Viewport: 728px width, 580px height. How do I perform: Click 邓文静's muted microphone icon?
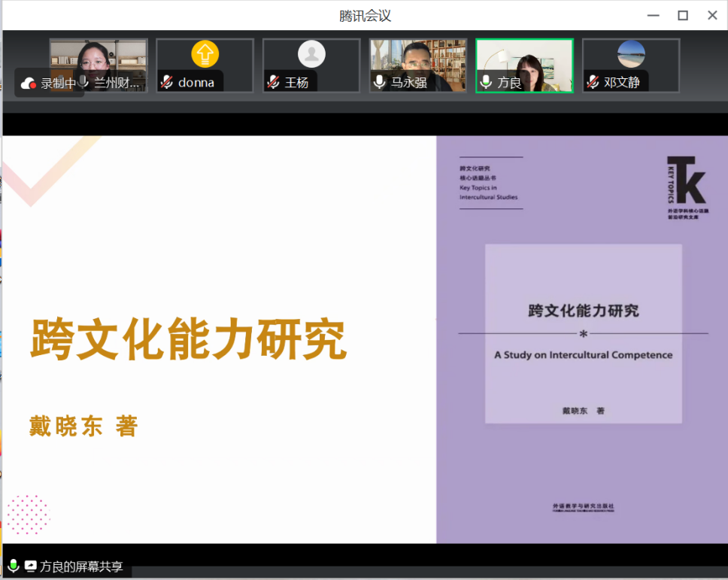593,82
